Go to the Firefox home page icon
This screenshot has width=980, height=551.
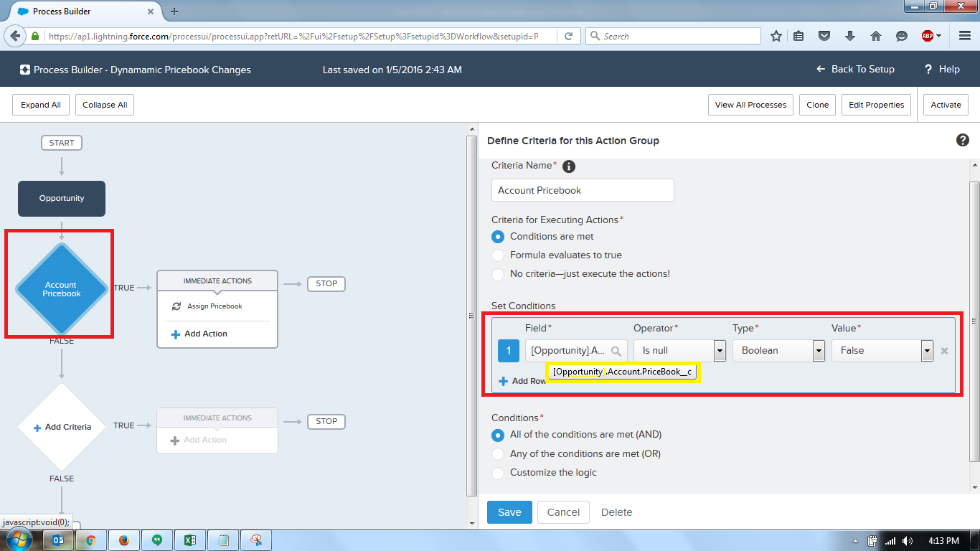pos(876,36)
